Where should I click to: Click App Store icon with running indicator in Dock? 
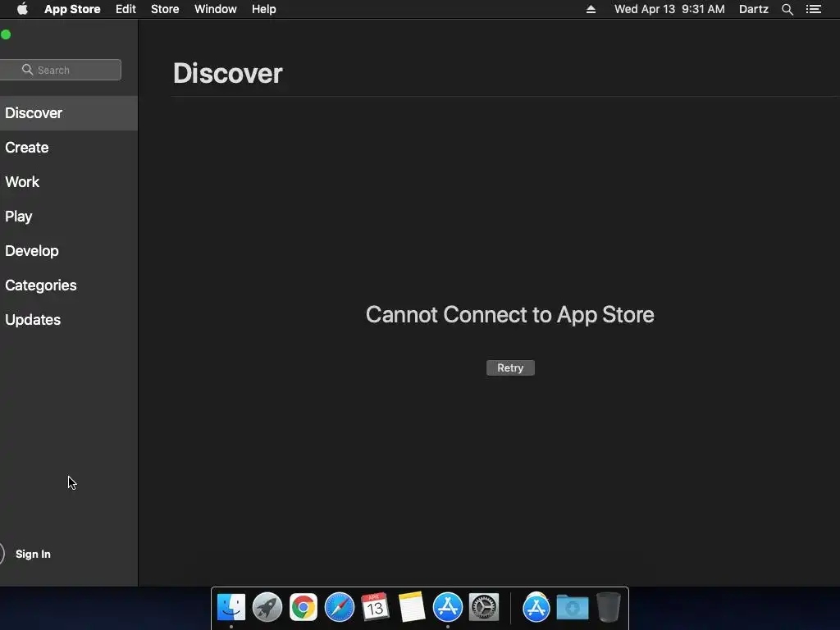447,607
